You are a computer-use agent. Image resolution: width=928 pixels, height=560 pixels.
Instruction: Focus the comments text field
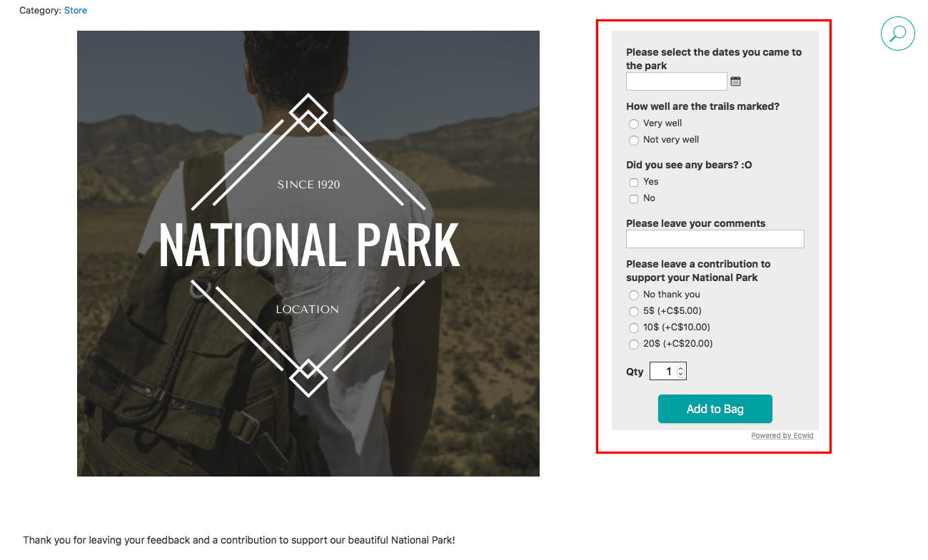click(715, 239)
